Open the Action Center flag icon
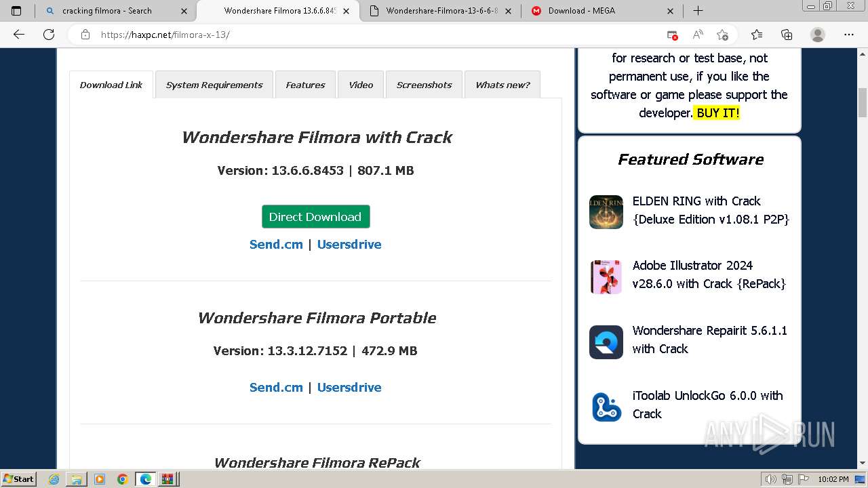The image size is (868, 488). pos(804,479)
